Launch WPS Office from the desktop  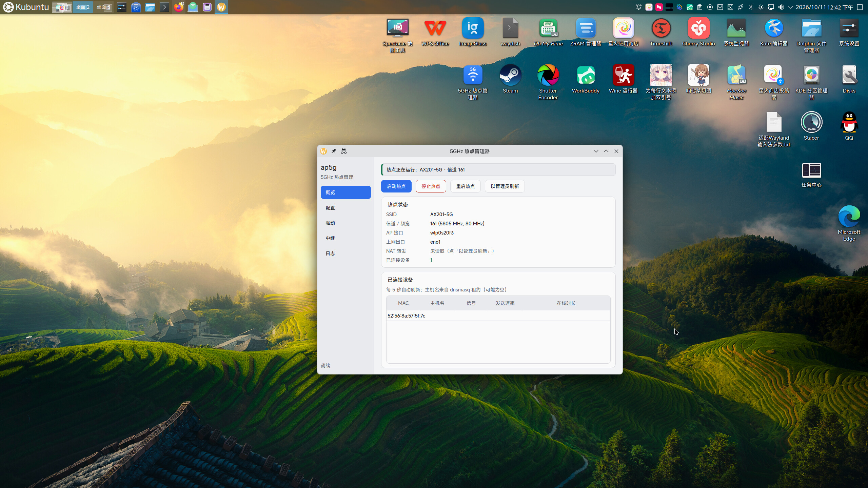point(435,32)
